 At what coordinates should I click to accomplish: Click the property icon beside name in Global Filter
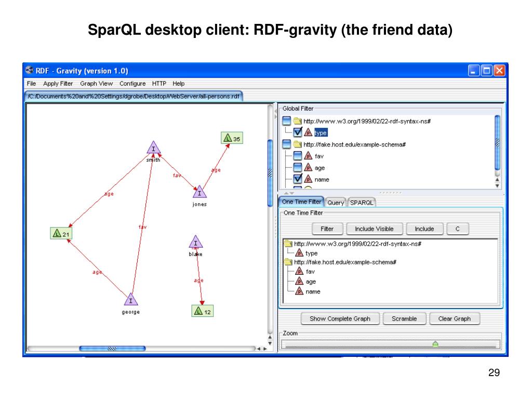tap(308, 179)
